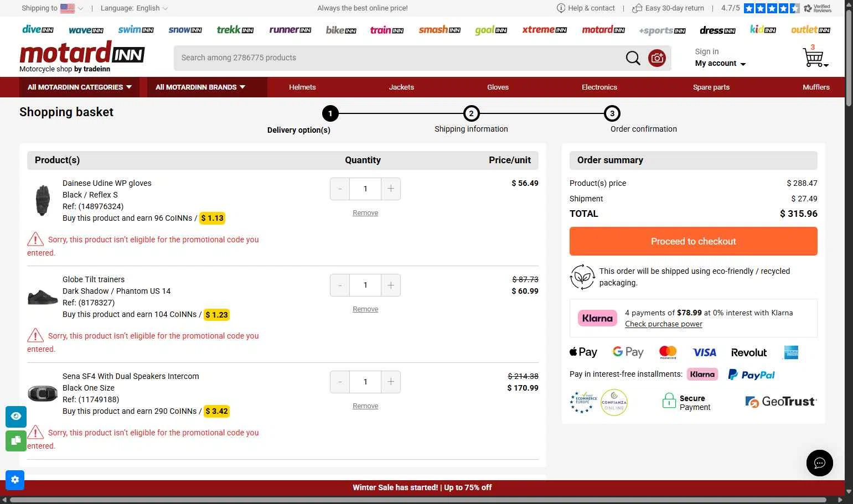Remove Sena SF4 Intercom from basket
The height and width of the screenshot is (504, 853).
click(365, 406)
